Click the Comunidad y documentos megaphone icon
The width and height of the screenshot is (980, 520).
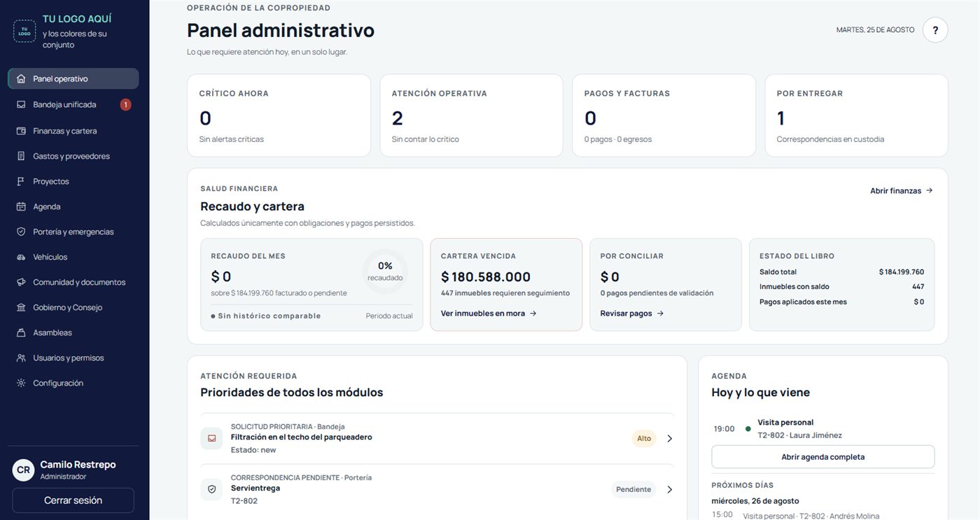click(21, 282)
